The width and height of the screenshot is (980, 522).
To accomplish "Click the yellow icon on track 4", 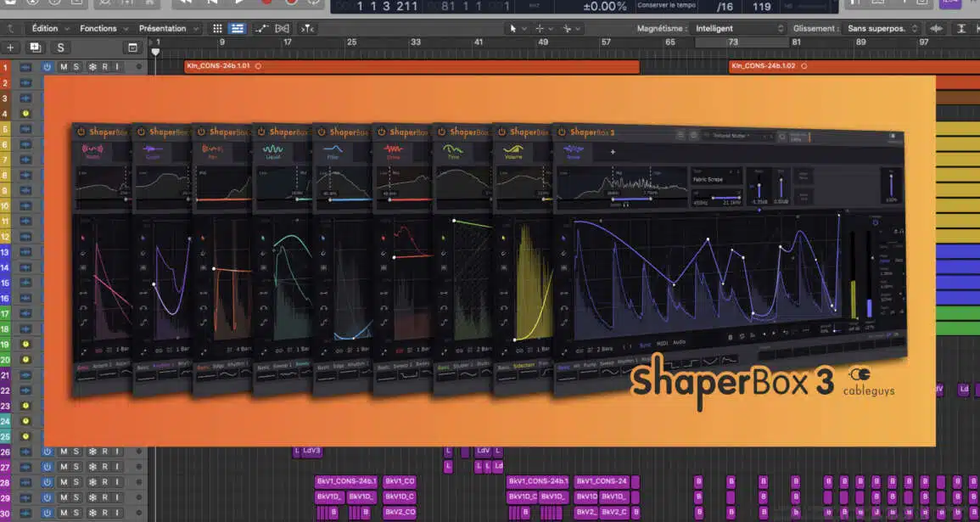I will click(25, 113).
